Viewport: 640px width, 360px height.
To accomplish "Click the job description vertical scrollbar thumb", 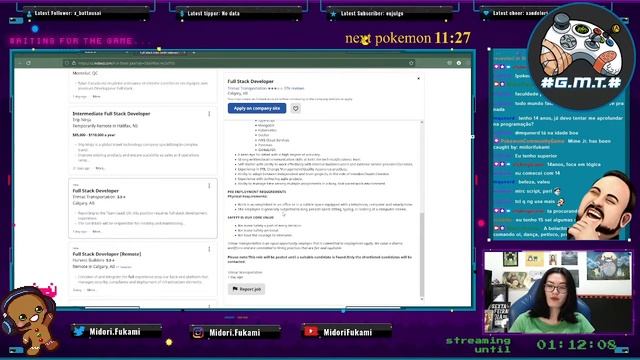I will [422, 255].
